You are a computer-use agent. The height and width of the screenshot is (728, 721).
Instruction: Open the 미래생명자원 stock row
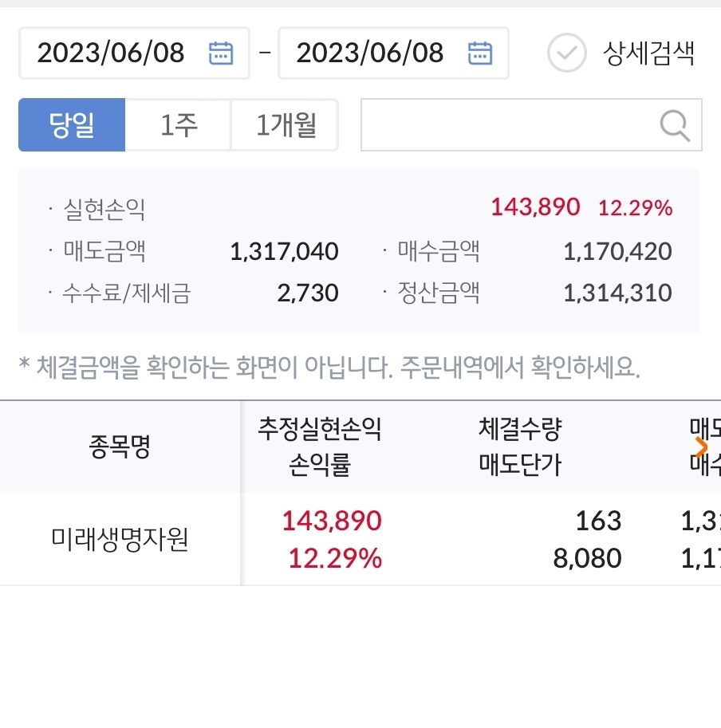point(360,539)
